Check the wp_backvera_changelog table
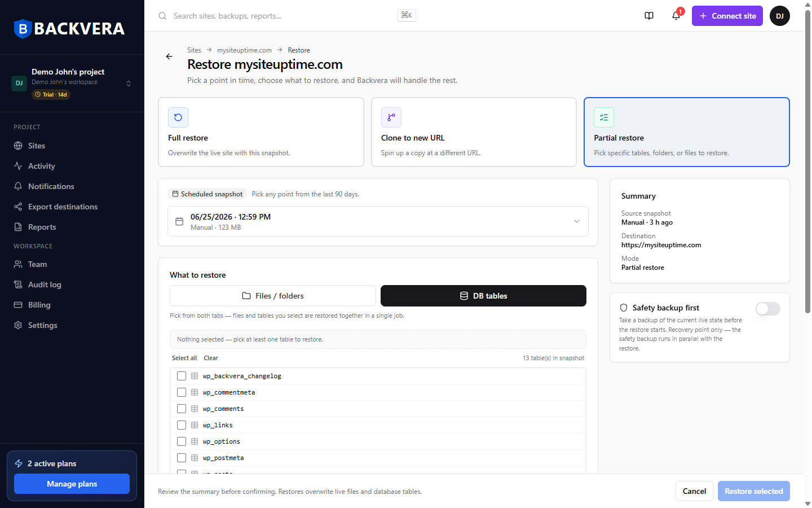 [x=182, y=376]
